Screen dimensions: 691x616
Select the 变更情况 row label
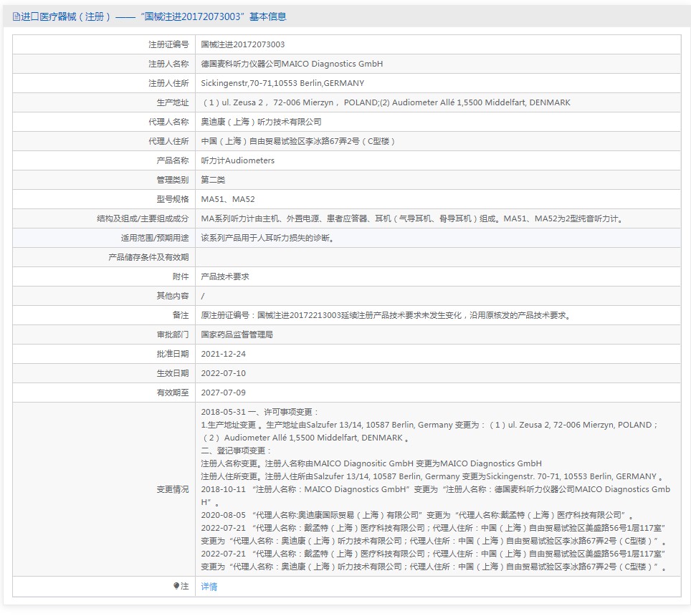173,490
